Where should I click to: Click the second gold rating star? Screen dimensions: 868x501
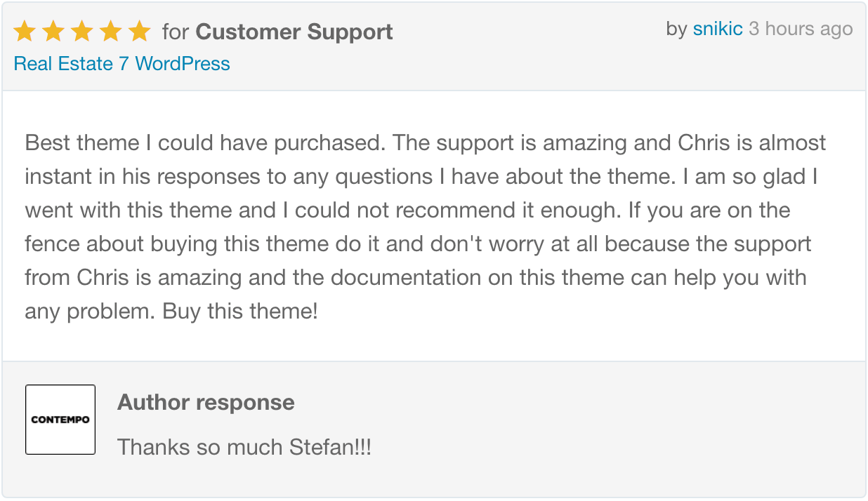[53, 32]
